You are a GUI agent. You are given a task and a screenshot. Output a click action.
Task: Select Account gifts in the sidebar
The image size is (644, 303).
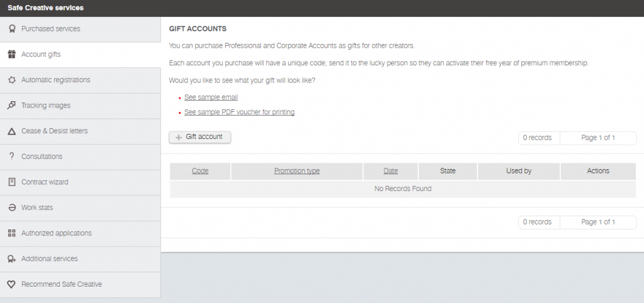41,55
